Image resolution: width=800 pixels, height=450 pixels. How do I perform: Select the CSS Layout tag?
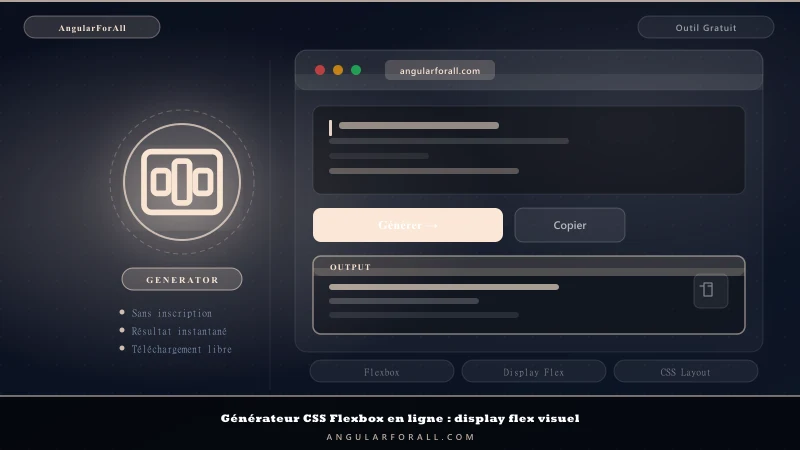686,372
